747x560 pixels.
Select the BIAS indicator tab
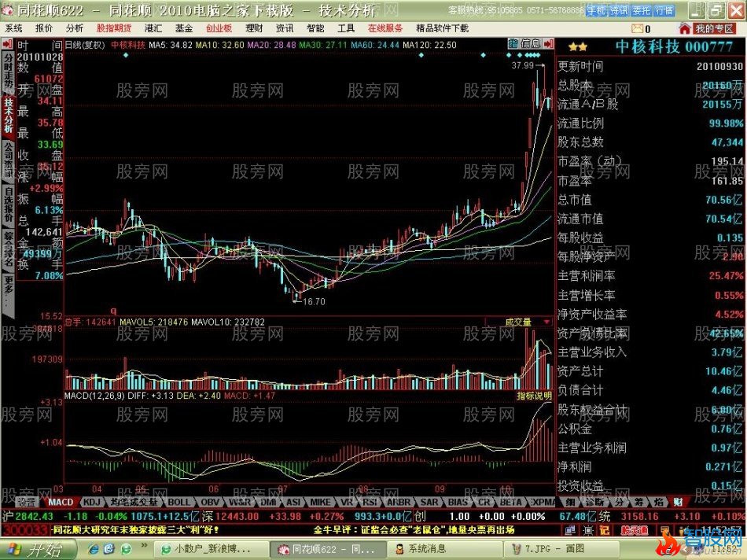458,502
